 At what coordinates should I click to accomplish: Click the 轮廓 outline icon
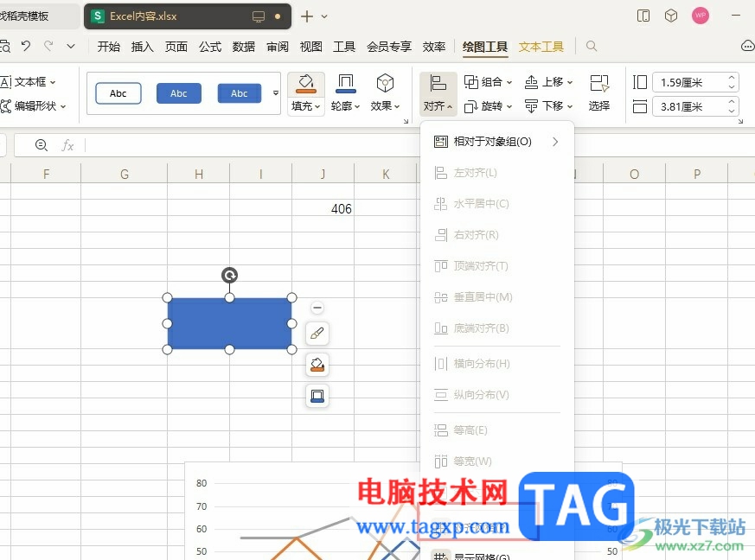[x=345, y=84]
